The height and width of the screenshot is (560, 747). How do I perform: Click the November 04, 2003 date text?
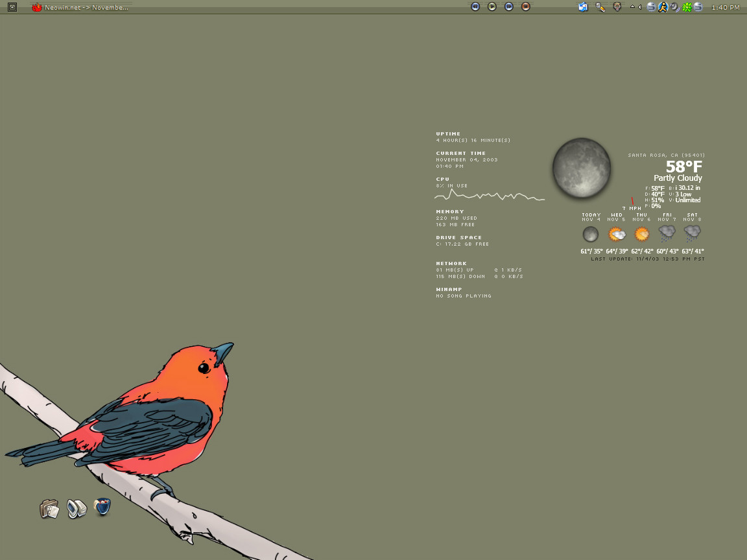pos(467,160)
